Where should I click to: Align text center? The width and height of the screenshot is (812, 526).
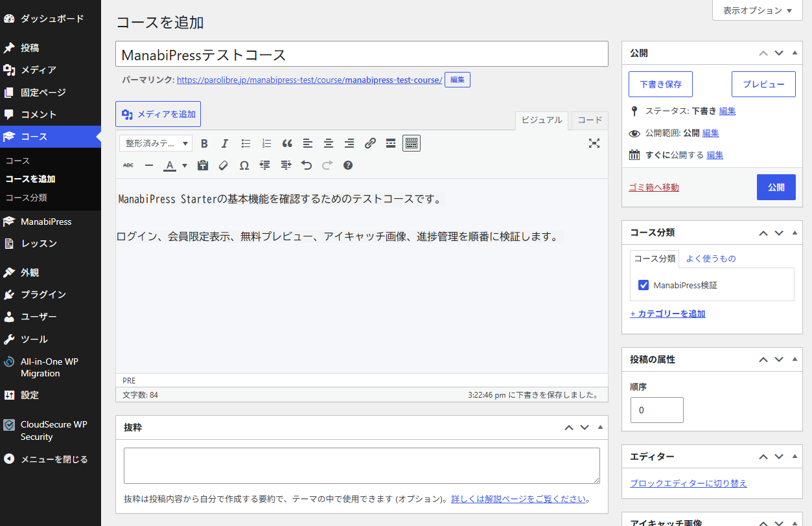pyautogui.click(x=329, y=143)
